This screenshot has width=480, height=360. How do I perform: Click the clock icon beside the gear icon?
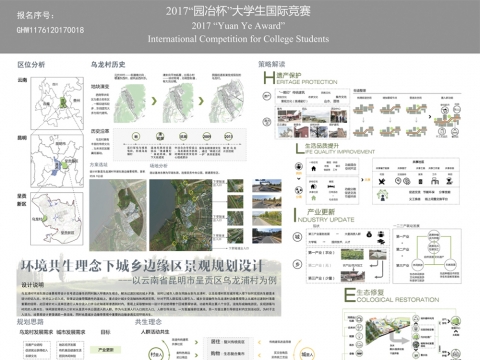[x=398, y=181]
